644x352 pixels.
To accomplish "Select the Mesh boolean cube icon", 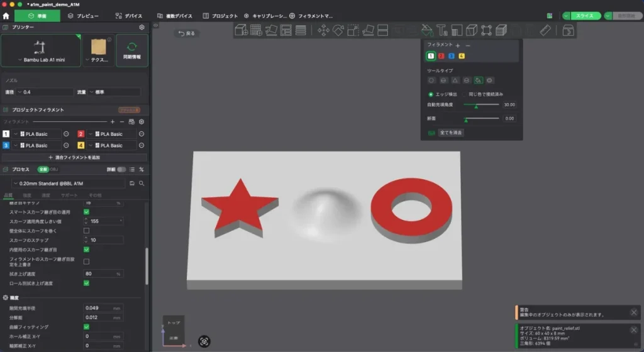I will [x=472, y=30].
